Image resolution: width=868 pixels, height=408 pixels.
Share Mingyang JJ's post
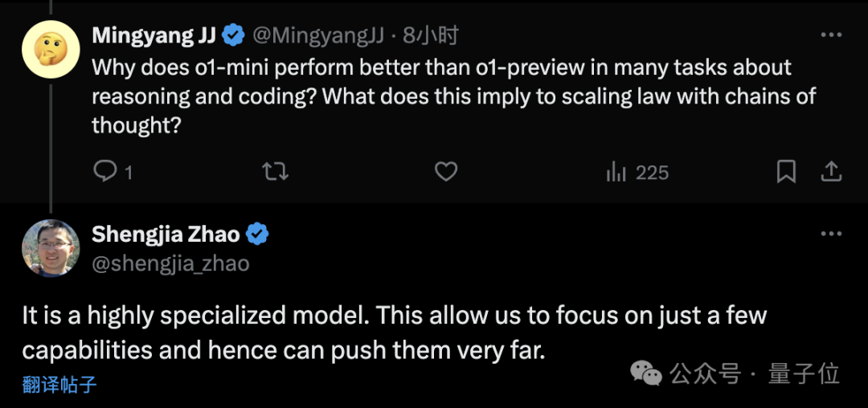831,172
